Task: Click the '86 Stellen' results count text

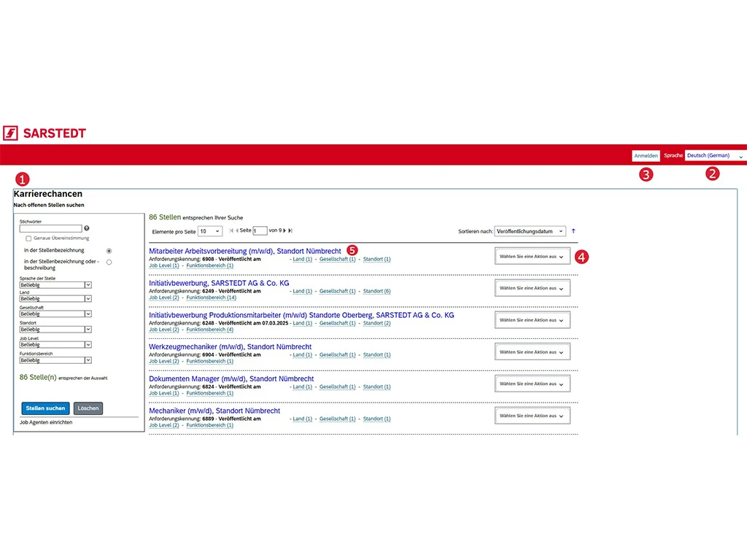Action: pos(165,217)
